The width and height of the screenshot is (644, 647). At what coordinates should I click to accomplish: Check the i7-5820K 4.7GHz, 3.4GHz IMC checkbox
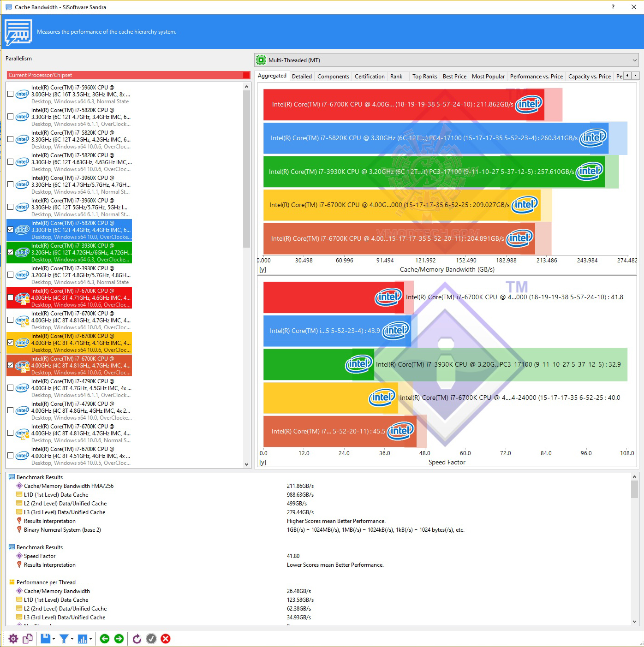(10, 117)
